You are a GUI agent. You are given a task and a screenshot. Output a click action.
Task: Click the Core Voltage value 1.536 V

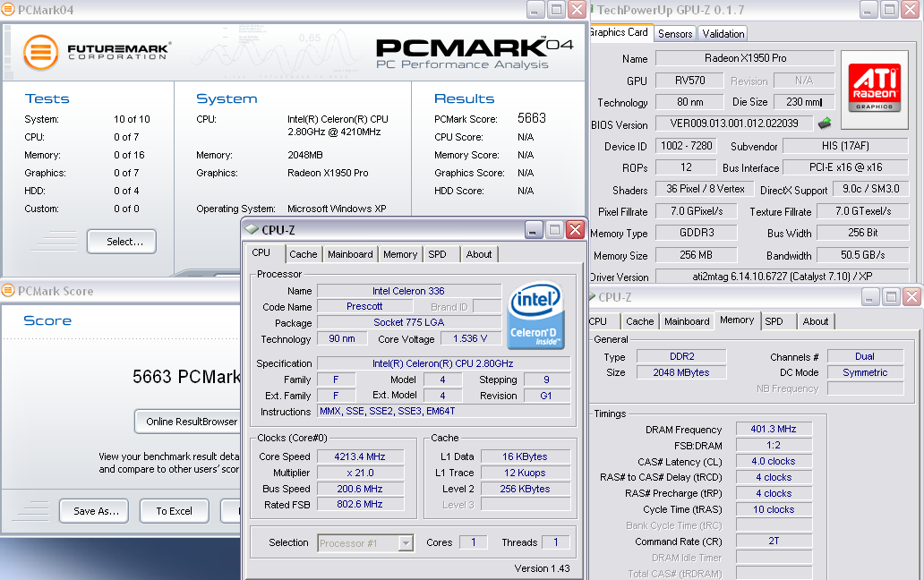pos(470,338)
